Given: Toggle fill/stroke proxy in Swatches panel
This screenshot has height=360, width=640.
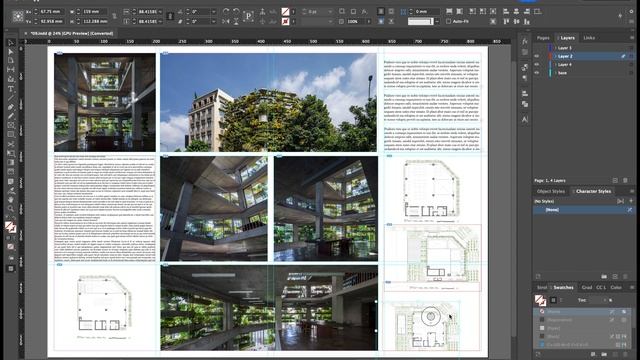Looking at the screenshot, I should tap(540, 300).
